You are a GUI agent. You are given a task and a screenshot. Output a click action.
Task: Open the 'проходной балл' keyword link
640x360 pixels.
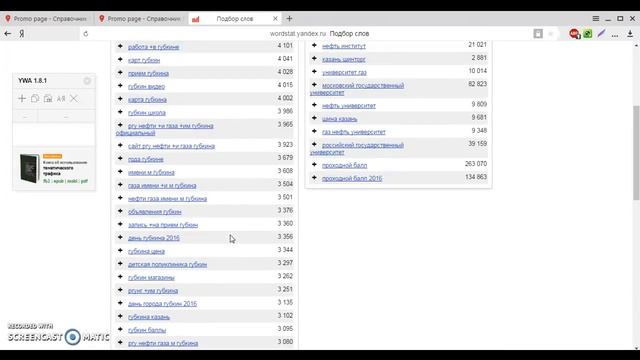click(x=344, y=165)
